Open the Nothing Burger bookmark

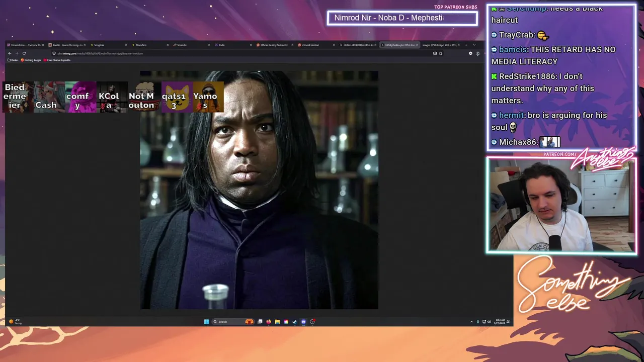coord(31,60)
